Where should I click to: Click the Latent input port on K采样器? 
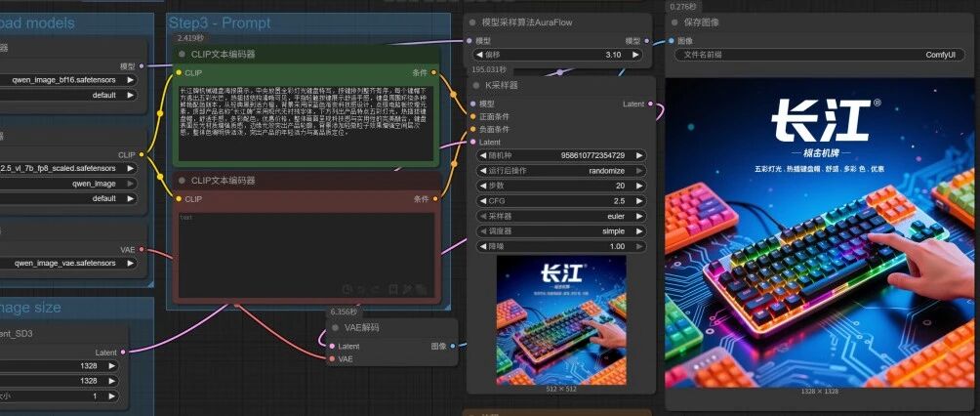472,142
